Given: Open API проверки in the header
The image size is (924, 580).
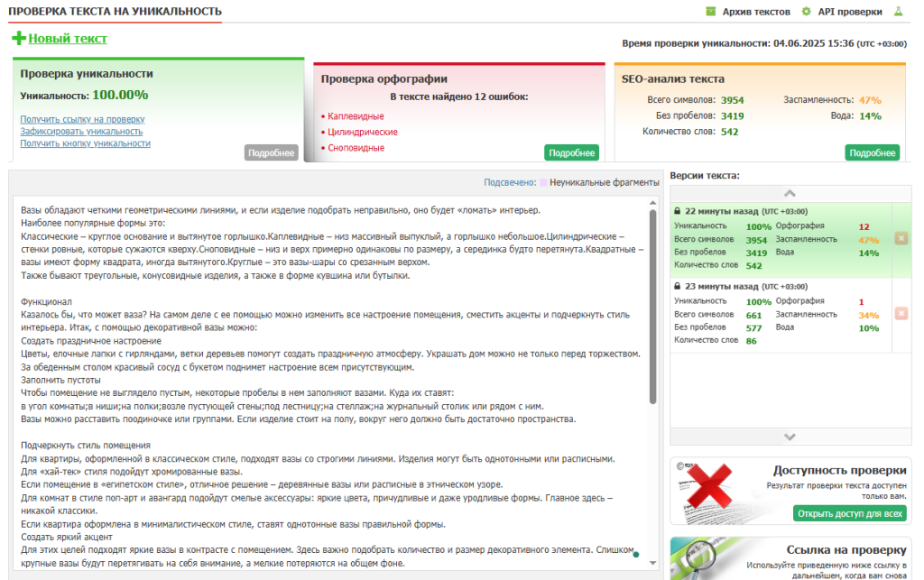Looking at the screenshot, I should (850, 12).
